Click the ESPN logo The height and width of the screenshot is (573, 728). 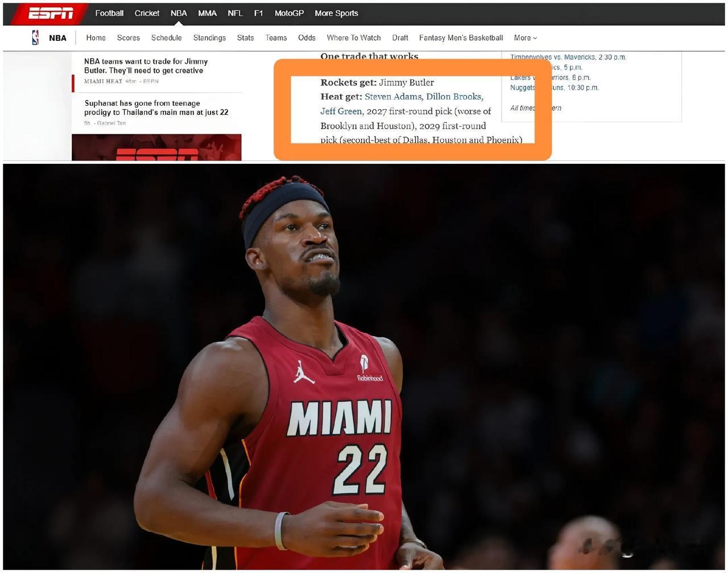51,13
